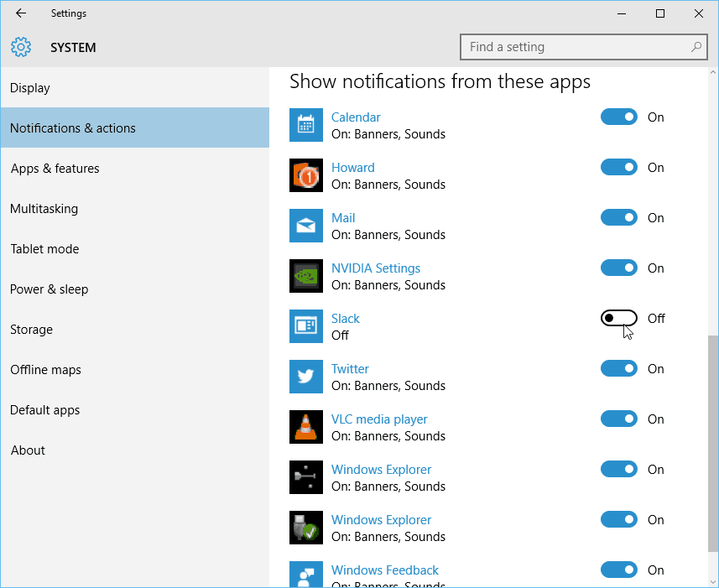Toggle Mail notifications off
Screen dimensions: 719x588
click(619, 218)
